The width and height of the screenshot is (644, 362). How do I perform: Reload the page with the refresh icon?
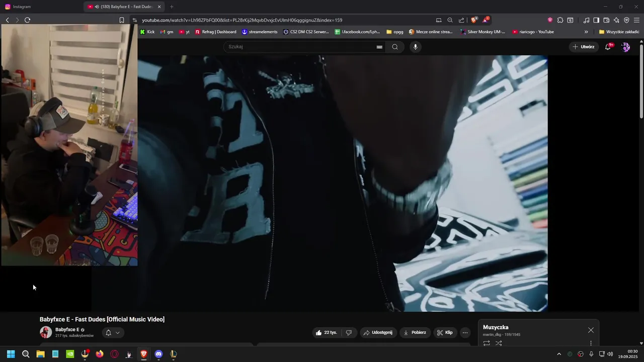(27, 20)
